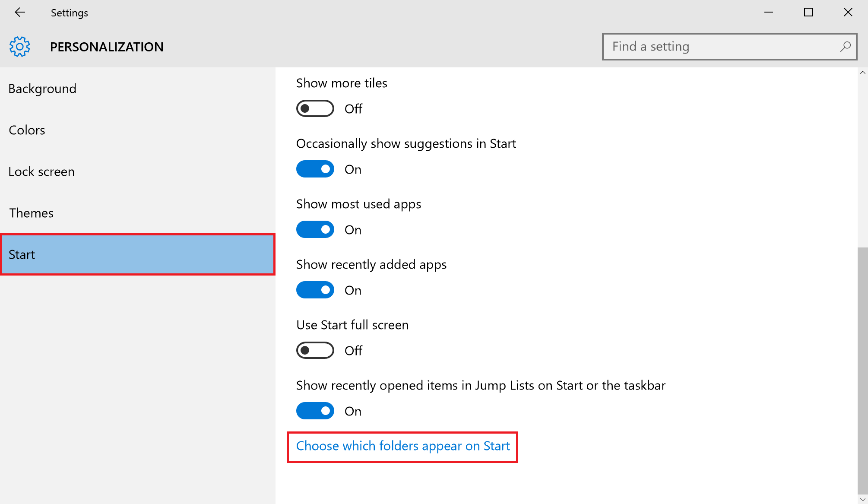Open the Themes section
This screenshot has width=868, height=504.
[31, 213]
